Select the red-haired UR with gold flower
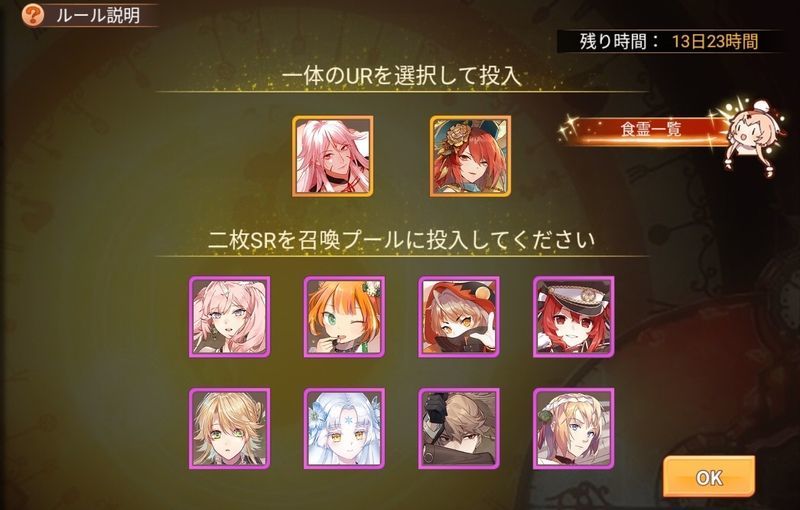800x510 pixels. (x=470, y=156)
